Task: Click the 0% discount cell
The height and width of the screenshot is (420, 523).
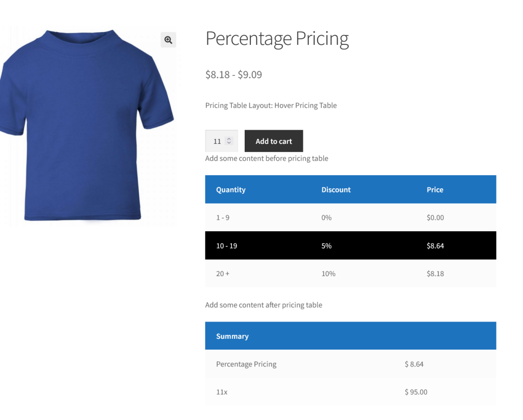Action: pos(326,218)
